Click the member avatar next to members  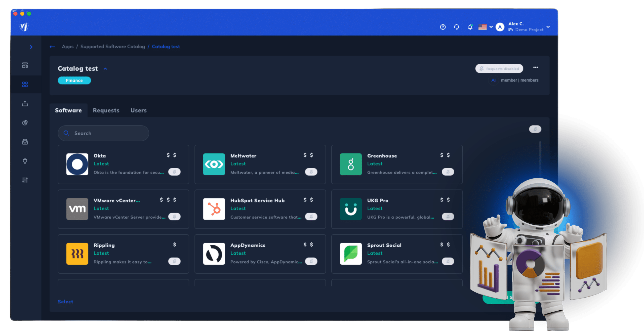tap(493, 80)
